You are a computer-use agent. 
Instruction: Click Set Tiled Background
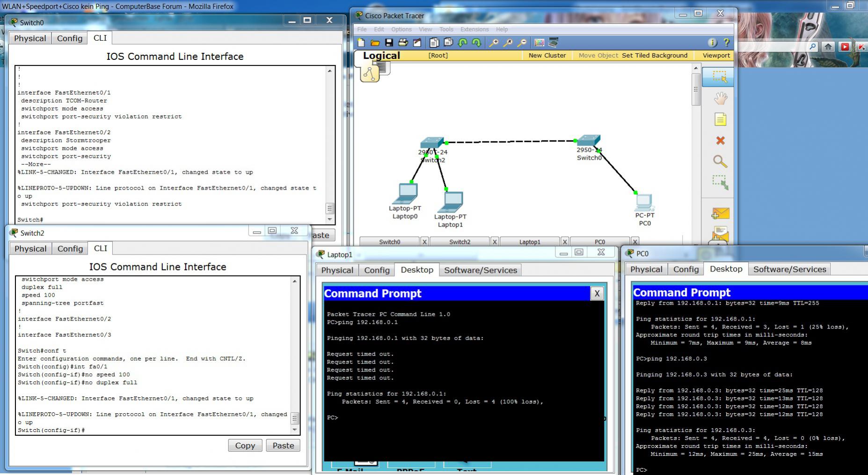click(655, 55)
